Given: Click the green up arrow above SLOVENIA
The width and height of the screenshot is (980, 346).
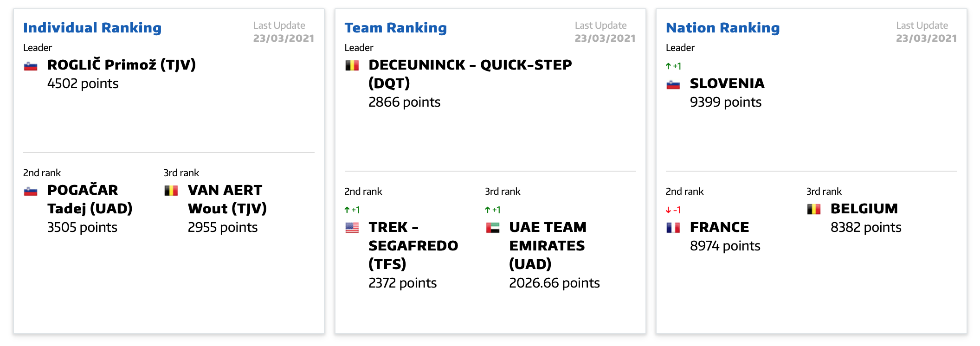Looking at the screenshot, I should (x=668, y=66).
